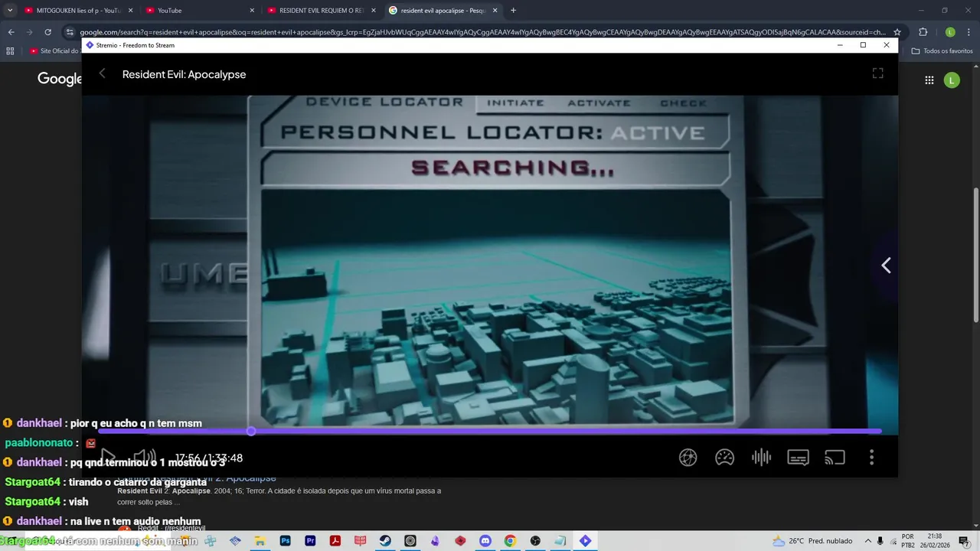Open File Explorer from taskbar
Screen dimensions: 980x551
(x=260, y=541)
